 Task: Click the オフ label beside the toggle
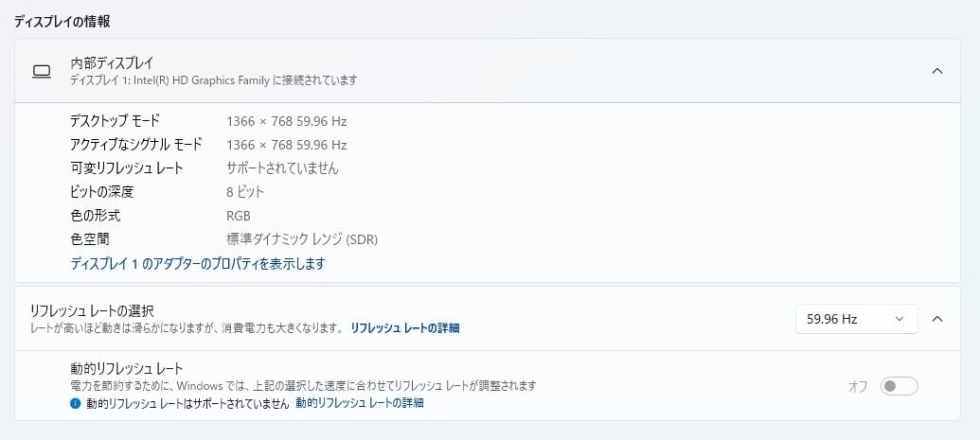pyautogui.click(x=858, y=386)
